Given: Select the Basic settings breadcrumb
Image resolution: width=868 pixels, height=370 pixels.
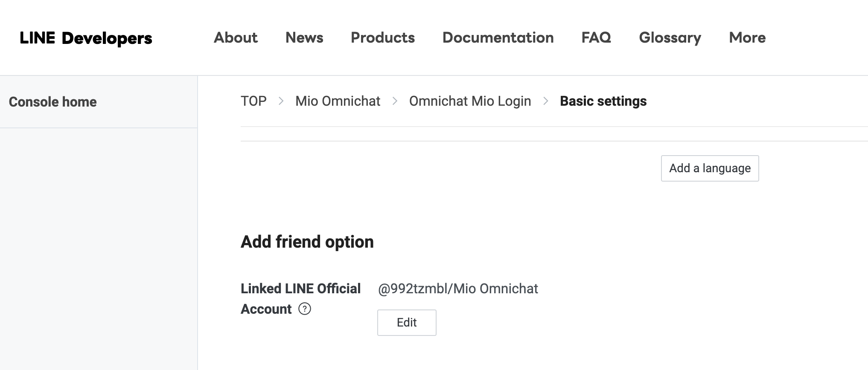Looking at the screenshot, I should tap(603, 101).
